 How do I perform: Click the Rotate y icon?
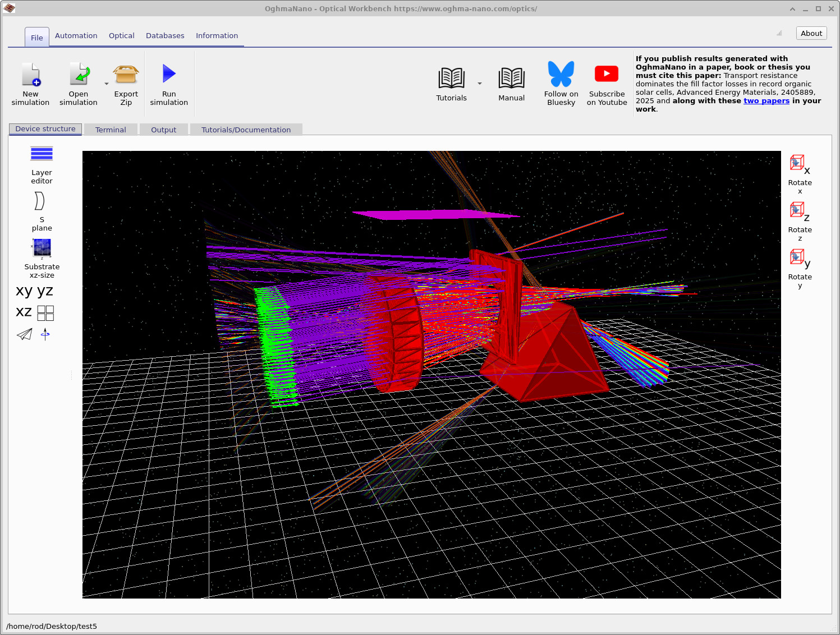pos(799,258)
